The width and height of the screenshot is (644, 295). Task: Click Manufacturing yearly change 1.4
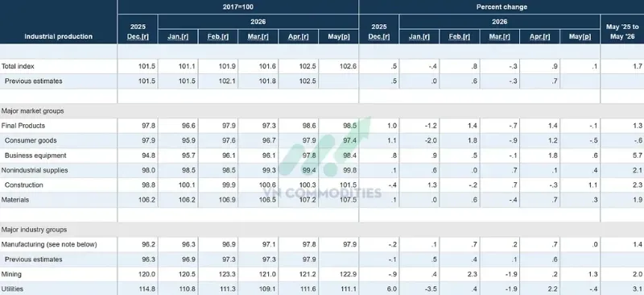coord(638,244)
